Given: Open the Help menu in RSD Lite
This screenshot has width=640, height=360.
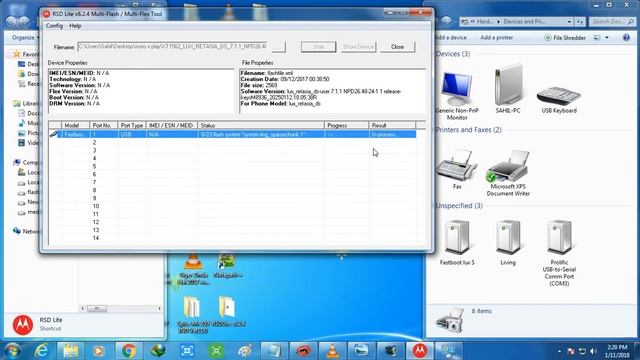Looking at the screenshot, I should pyautogui.click(x=75, y=26).
